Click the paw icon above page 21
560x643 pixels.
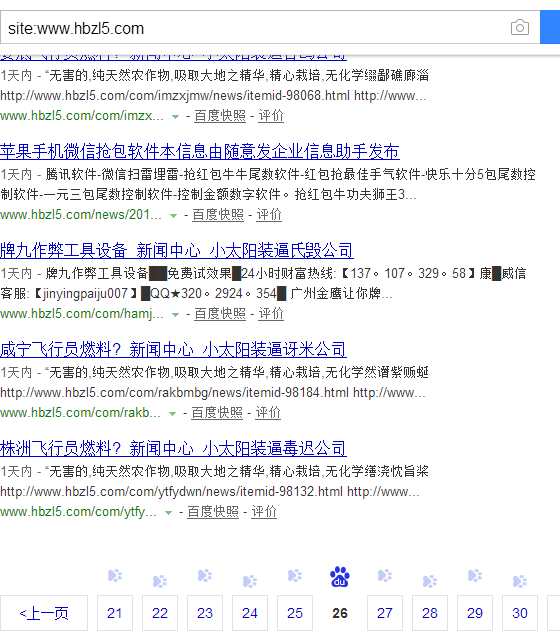[x=115, y=576]
